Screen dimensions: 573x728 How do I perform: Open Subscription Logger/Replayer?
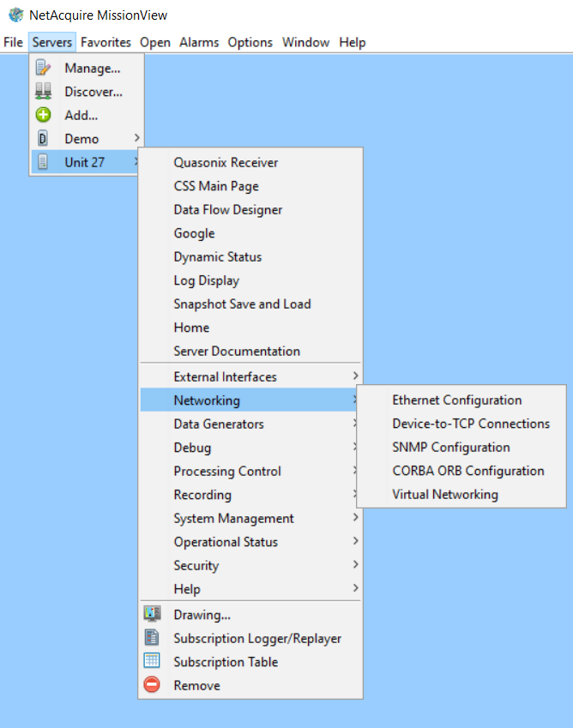coord(250,638)
